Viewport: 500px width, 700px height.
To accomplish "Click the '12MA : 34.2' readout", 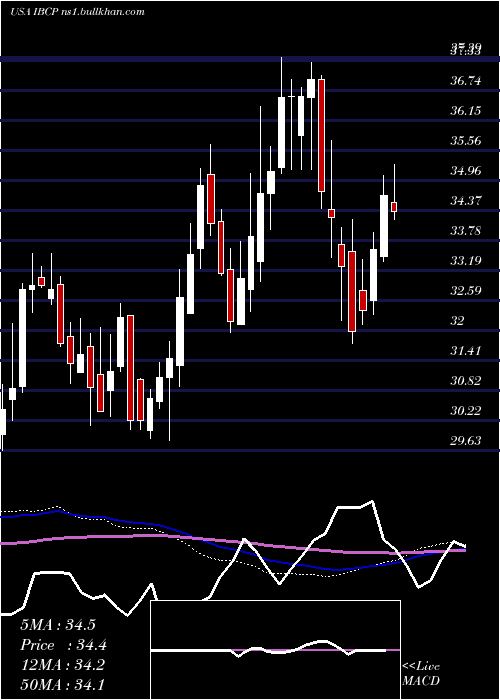I will pos(62,665).
